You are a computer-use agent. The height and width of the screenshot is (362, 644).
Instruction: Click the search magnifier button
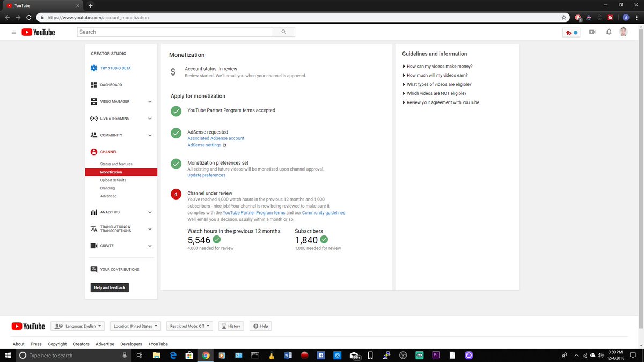click(284, 32)
